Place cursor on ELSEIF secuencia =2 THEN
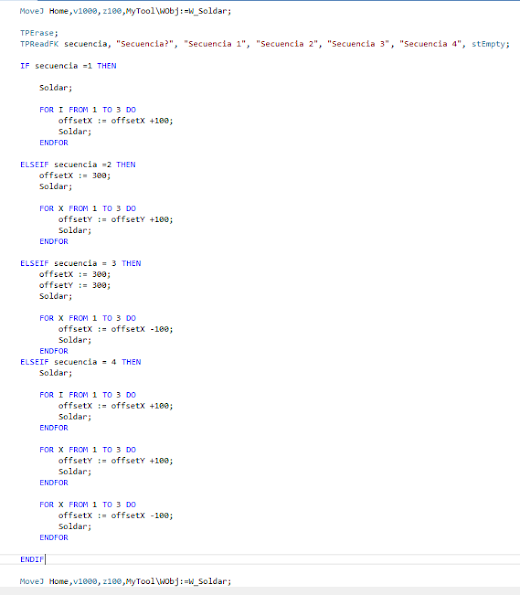Viewport: 520px width, 595px height. [x=78, y=165]
